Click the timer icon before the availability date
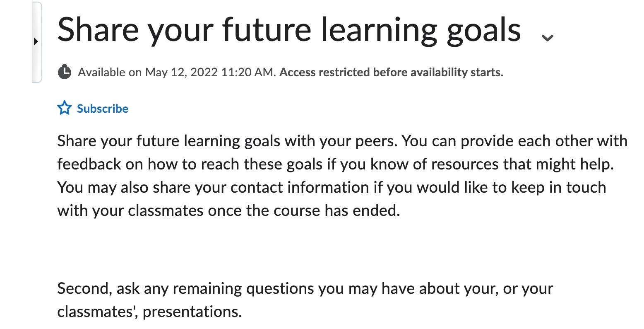Image resolution: width=644 pixels, height=329 pixels. (x=65, y=72)
